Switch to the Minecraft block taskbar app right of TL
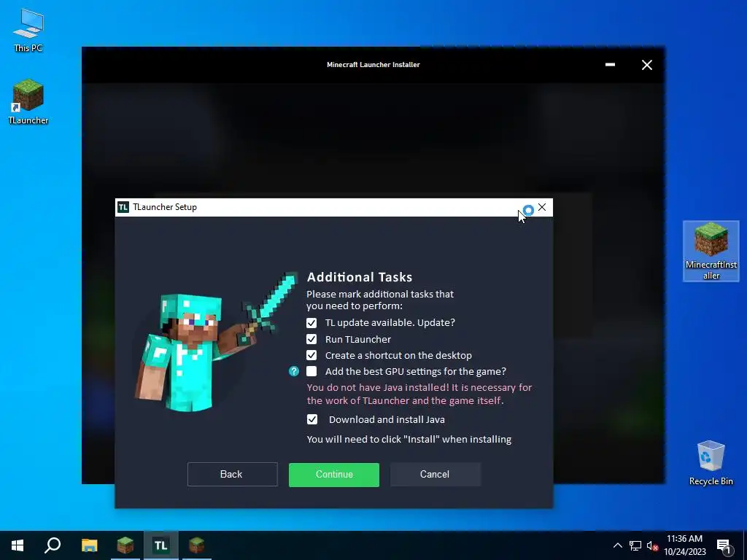The width and height of the screenshot is (747, 560). pos(197,545)
